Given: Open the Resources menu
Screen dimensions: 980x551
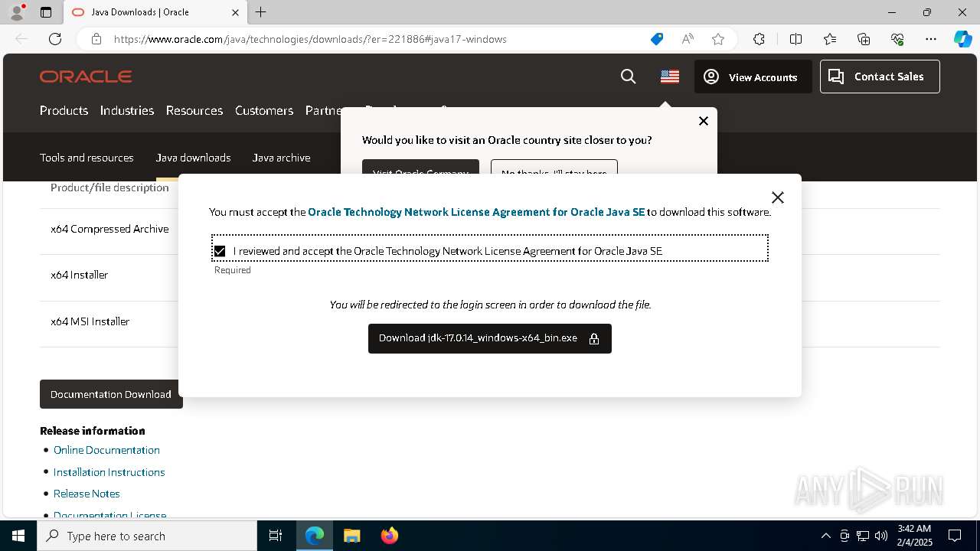Looking at the screenshot, I should point(194,110).
